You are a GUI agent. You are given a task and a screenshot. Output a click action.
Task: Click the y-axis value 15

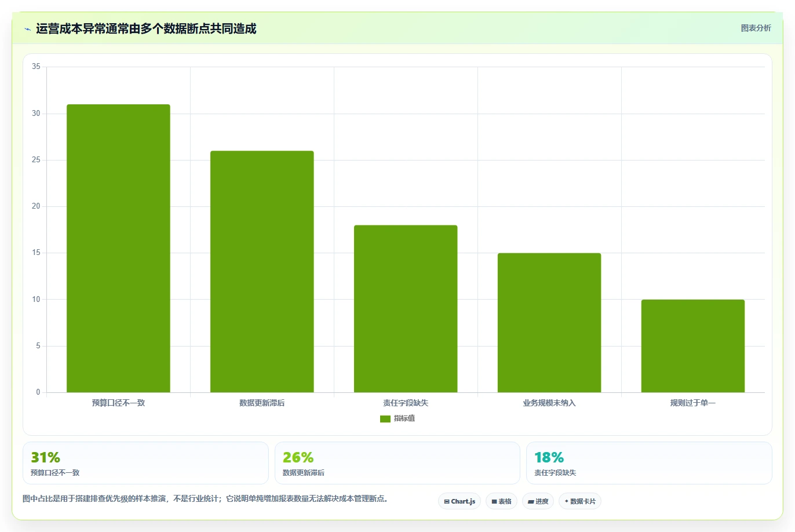click(x=36, y=253)
